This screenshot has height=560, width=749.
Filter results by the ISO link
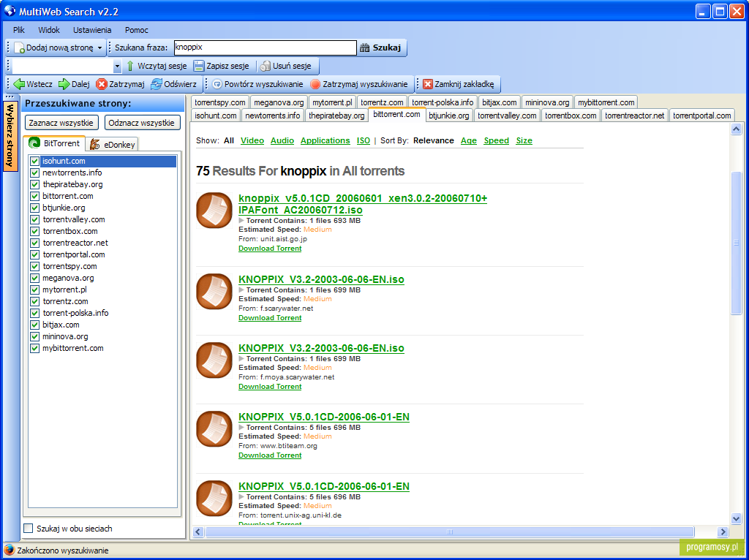[x=364, y=140]
